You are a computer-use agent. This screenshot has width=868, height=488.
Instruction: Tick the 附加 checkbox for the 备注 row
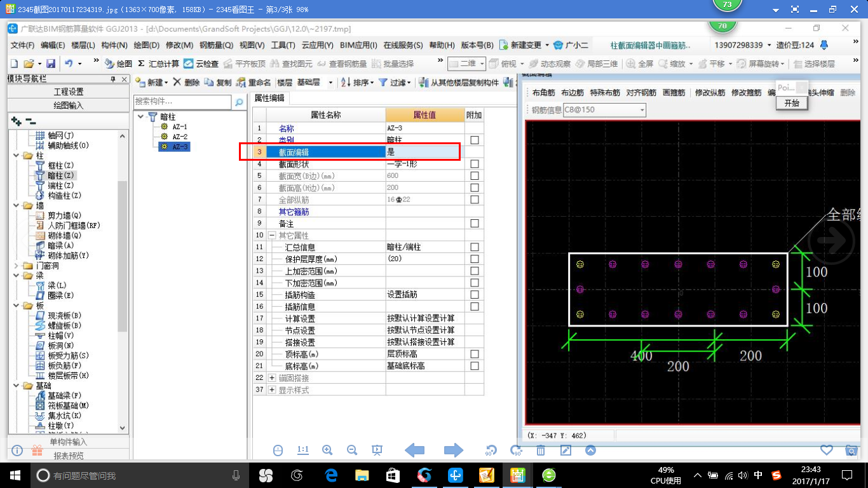click(475, 224)
